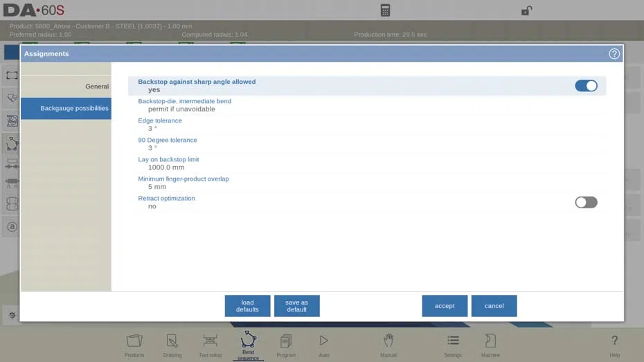The width and height of the screenshot is (644, 362).
Task: Click the circled 'a' icon in sidebar
Action: tap(12, 226)
